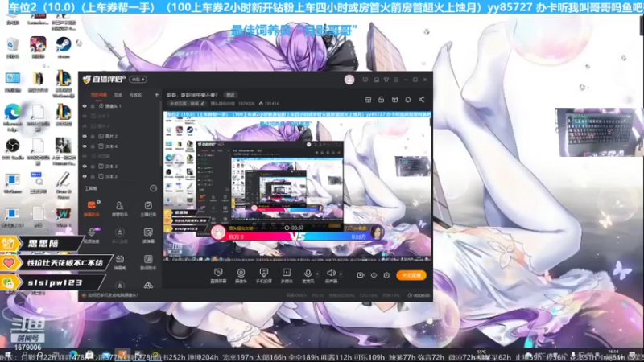Open the OBS Studio desktop icon
The width and height of the screenshot is (644, 362).
click(x=13, y=149)
